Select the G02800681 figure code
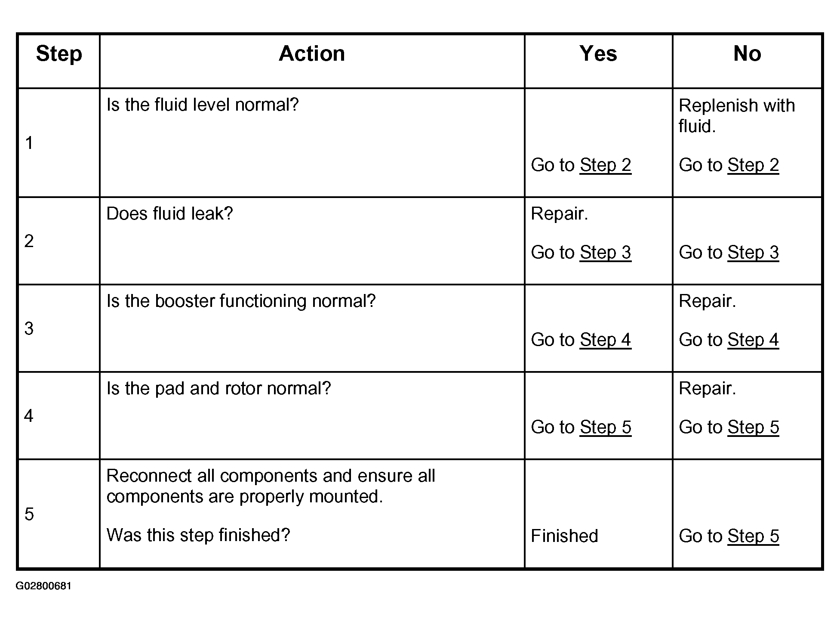The width and height of the screenshot is (840, 622). click(x=44, y=586)
